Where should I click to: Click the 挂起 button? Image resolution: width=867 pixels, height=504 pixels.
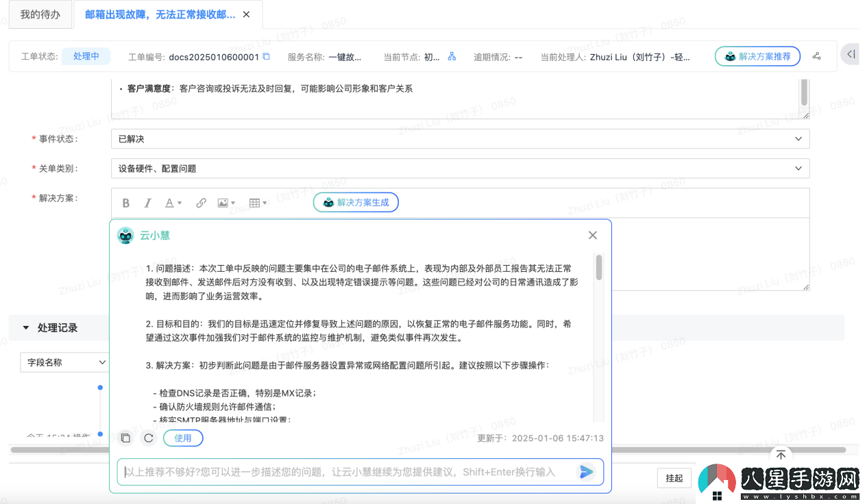[x=674, y=478]
